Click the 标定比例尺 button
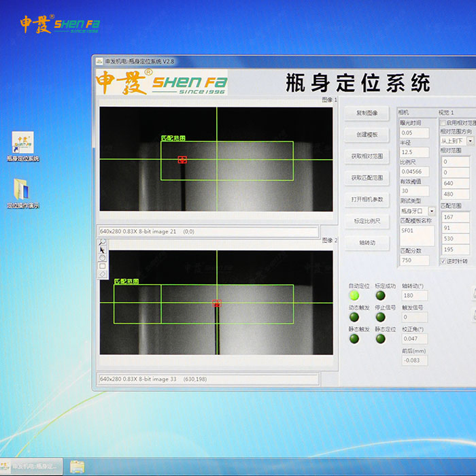This screenshot has height=476, width=476. [367, 221]
